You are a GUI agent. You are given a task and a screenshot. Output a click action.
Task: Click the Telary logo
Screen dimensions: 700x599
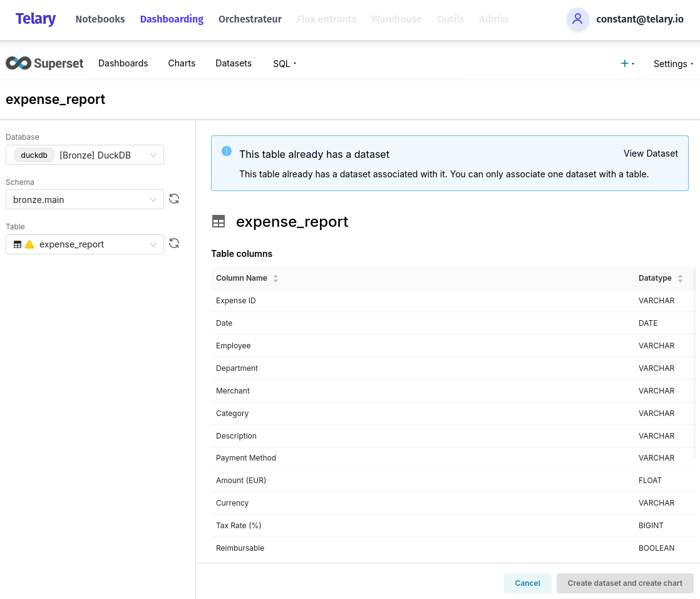point(36,19)
